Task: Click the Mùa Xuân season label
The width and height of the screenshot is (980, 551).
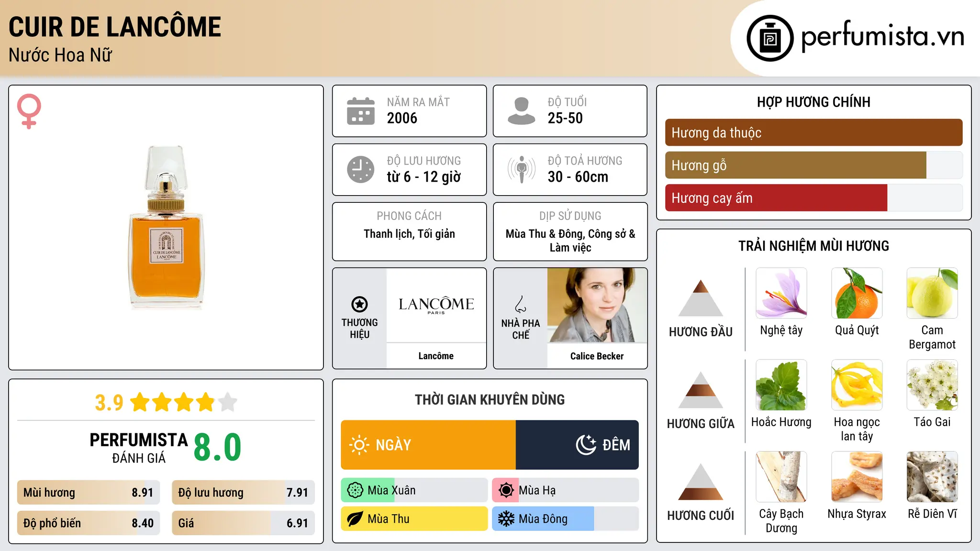Action: (x=391, y=490)
